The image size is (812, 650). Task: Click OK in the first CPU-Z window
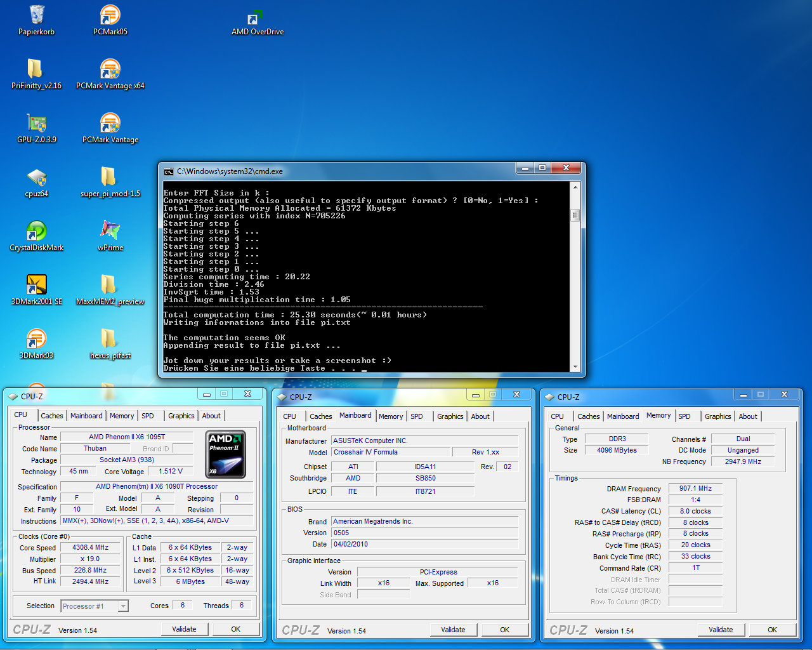coord(236,629)
